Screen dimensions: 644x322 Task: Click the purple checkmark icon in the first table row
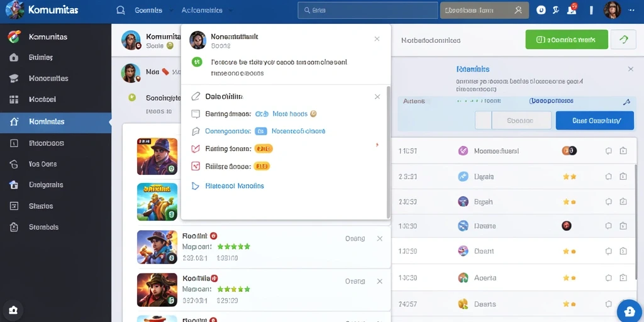pos(463,151)
